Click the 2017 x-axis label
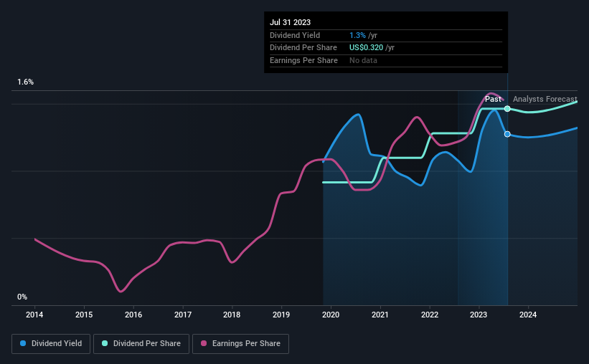Screen dimensions: 589x364 coord(183,315)
